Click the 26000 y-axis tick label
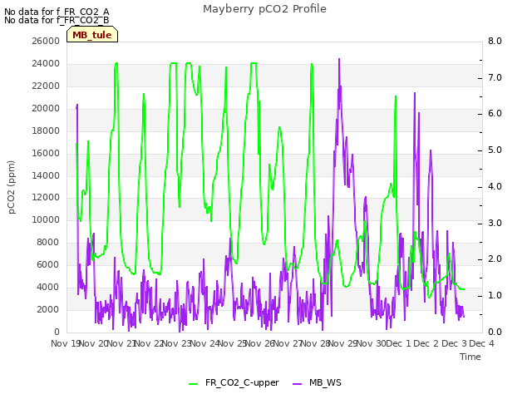This screenshot has width=532, height=399. pos(46,41)
